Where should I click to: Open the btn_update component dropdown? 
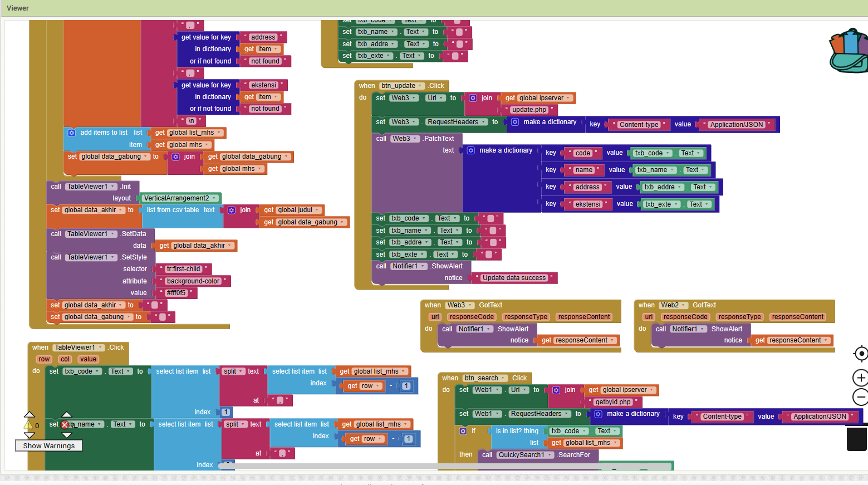point(420,86)
